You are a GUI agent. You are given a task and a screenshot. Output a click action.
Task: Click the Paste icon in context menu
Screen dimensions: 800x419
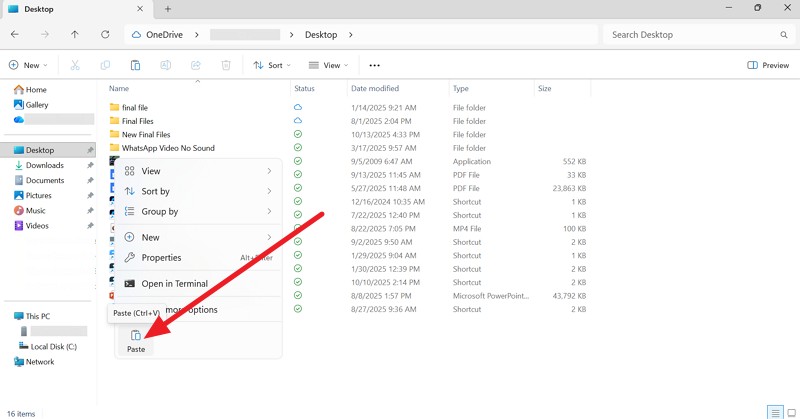(x=136, y=336)
